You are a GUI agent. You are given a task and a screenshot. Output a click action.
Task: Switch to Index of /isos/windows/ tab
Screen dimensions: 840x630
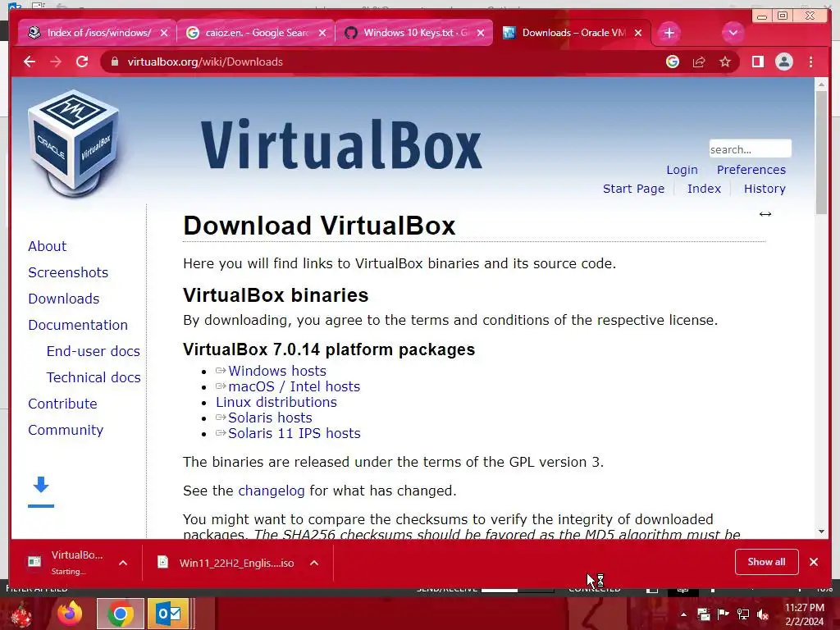(97, 33)
